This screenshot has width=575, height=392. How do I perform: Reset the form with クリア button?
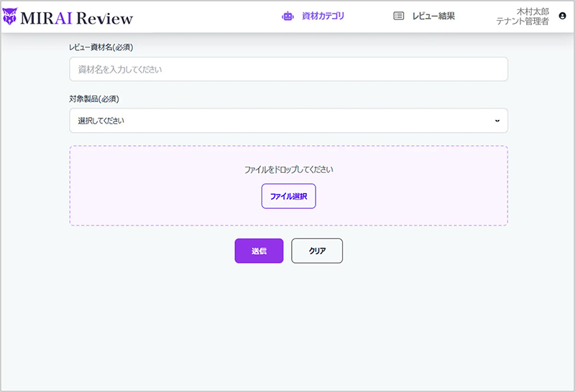pyautogui.click(x=317, y=251)
